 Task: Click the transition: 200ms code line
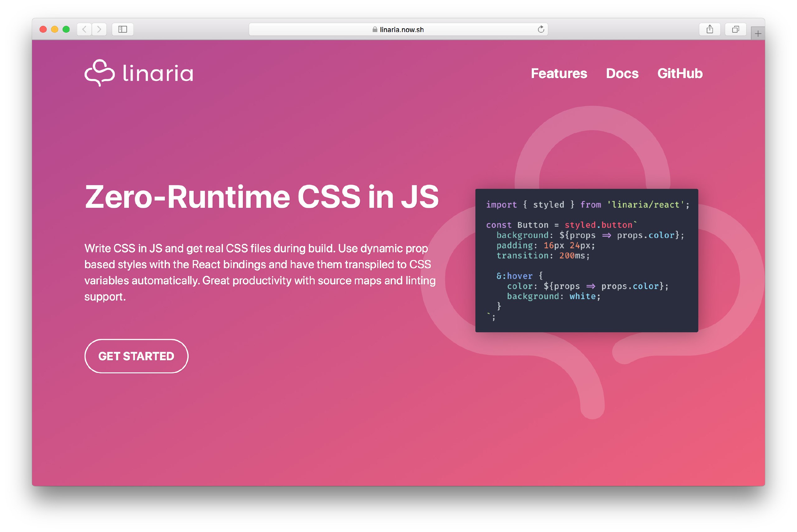coord(543,255)
